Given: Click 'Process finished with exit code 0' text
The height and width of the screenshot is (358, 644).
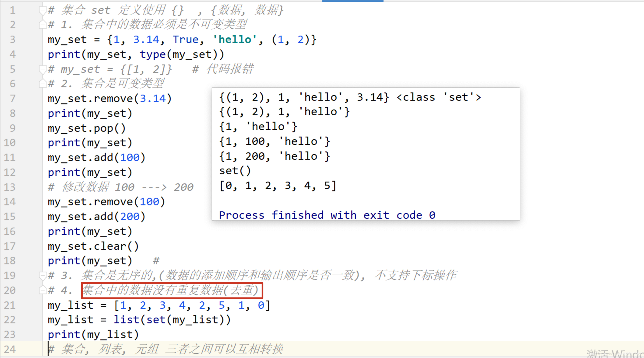Looking at the screenshot, I should pyautogui.click(x=327, y=215).
